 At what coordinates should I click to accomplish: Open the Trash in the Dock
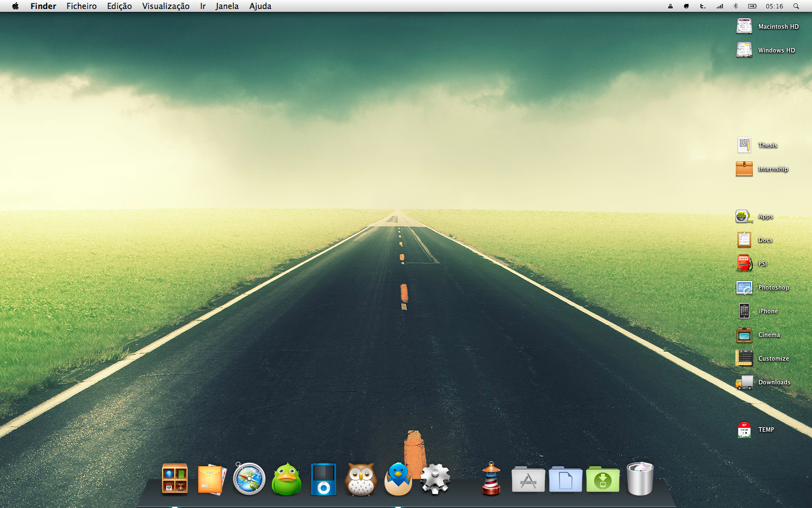coord(640,479)
